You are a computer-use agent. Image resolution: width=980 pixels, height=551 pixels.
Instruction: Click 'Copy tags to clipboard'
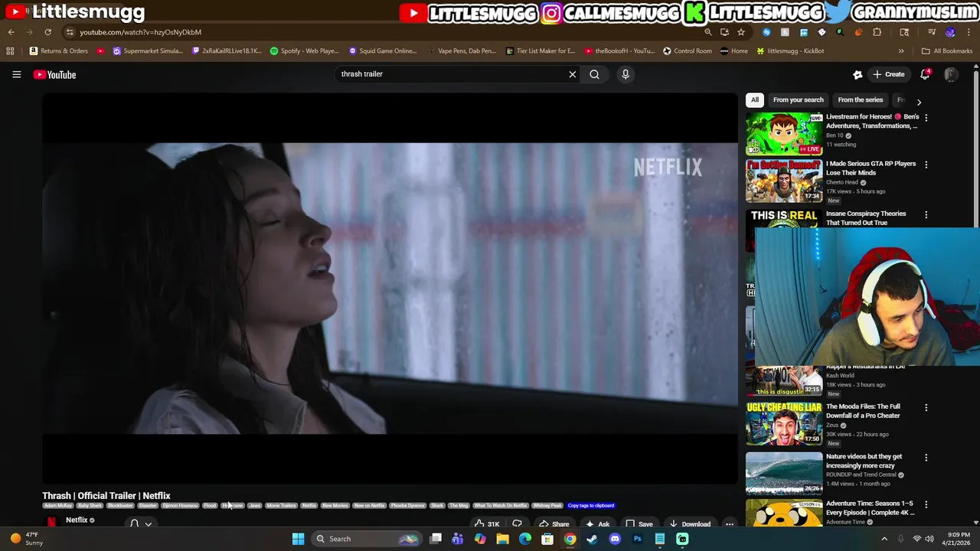click(x=590, y=506)
